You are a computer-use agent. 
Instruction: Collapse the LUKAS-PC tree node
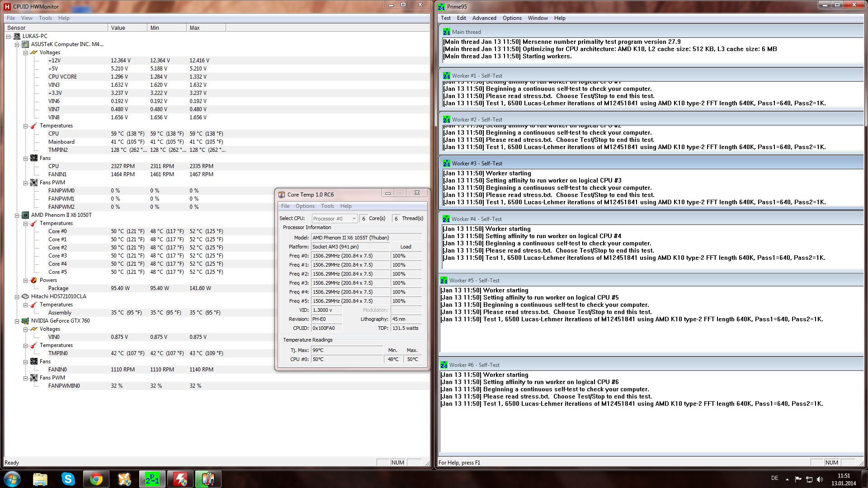[x=9, y=37]
